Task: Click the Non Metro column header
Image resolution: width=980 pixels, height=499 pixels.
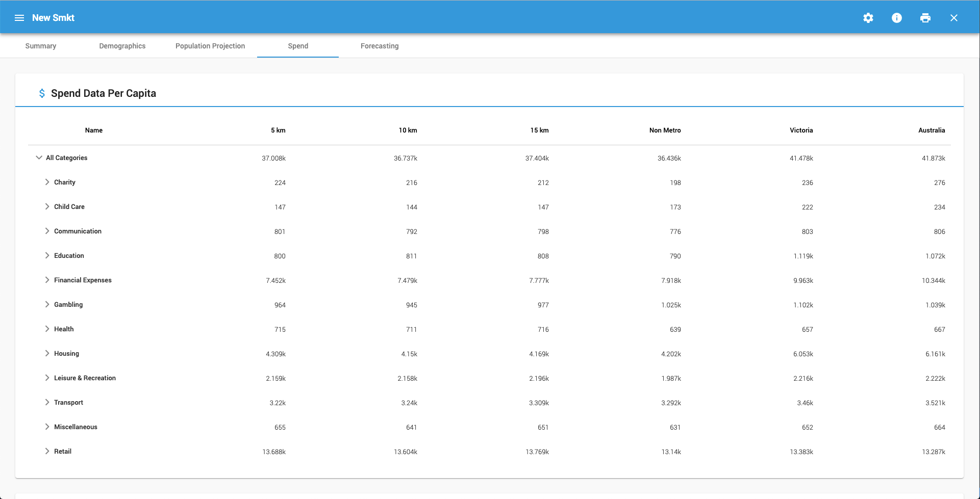Action: (x=665, y=130)
